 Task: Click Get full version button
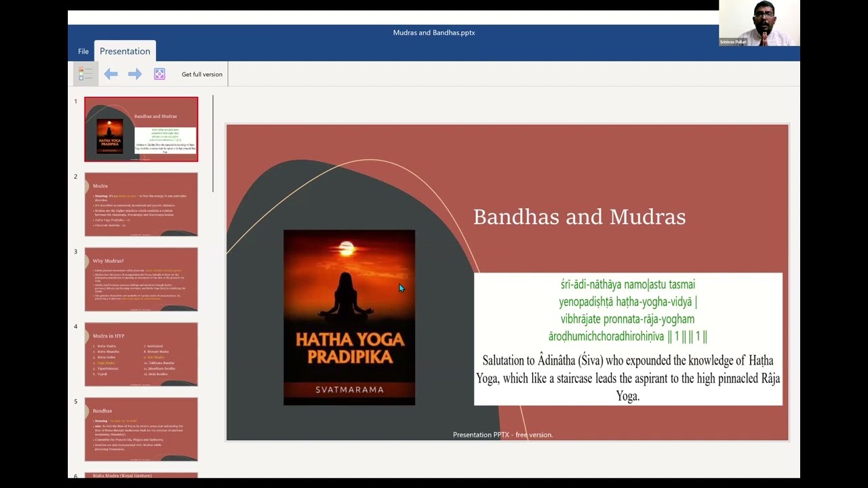click(x=202, y=75)
